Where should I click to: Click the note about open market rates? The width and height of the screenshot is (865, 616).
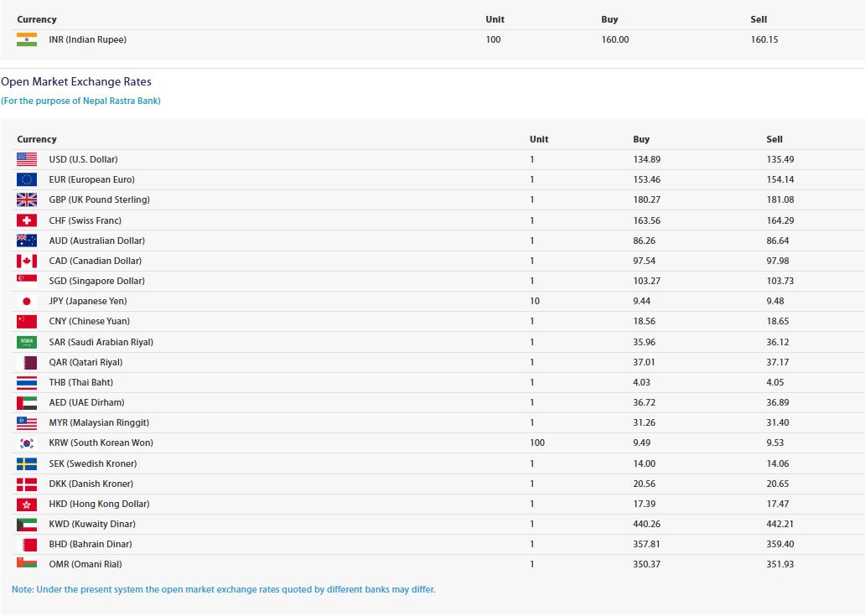pos(224,589)
